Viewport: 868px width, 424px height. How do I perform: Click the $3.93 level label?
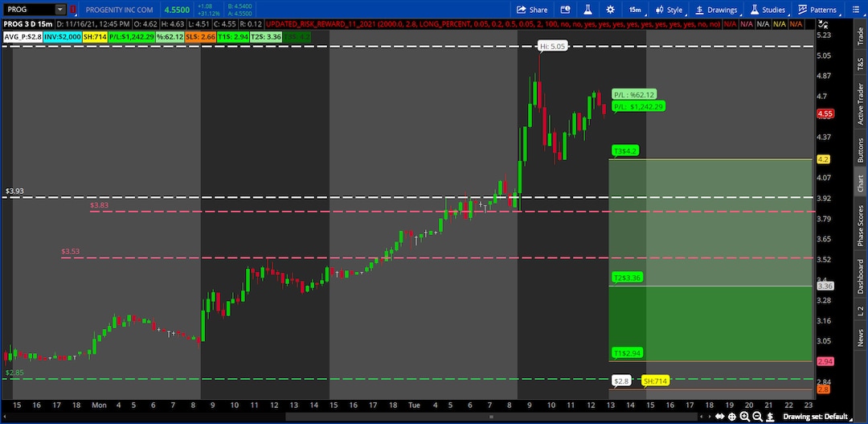[14, 191]
